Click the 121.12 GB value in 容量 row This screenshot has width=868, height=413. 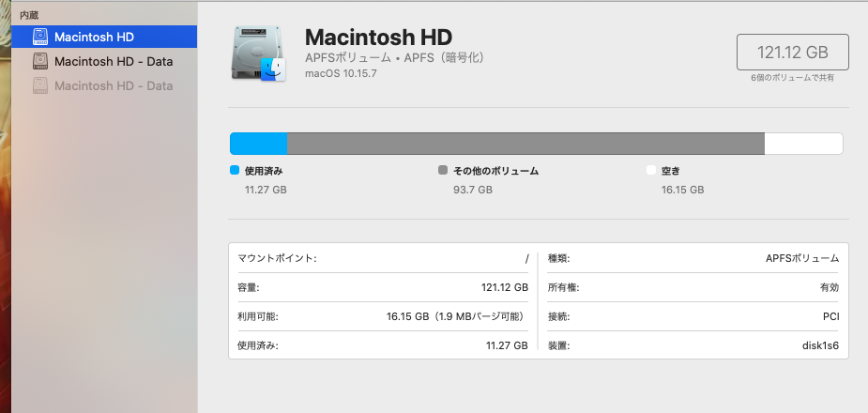[x=504, y=287]
